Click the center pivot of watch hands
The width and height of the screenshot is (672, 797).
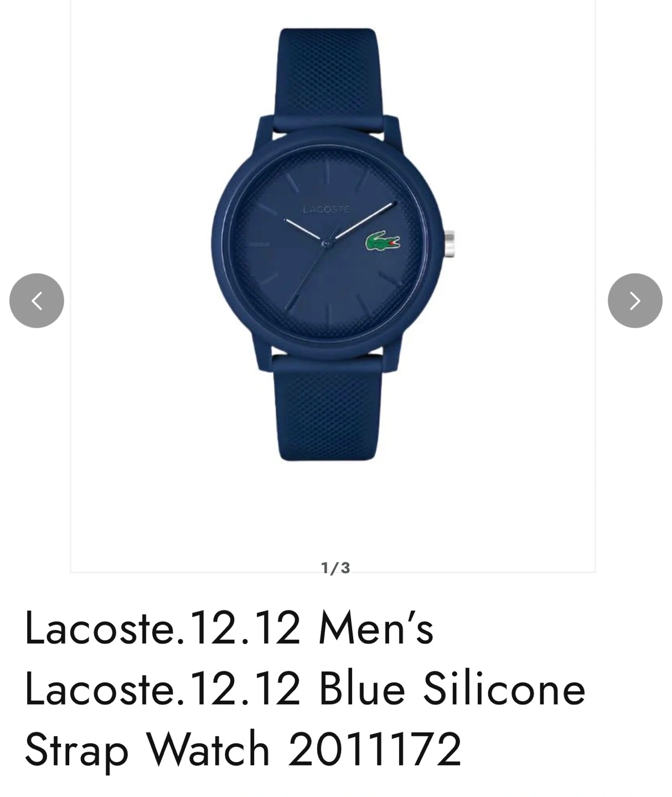pos(327,242)
